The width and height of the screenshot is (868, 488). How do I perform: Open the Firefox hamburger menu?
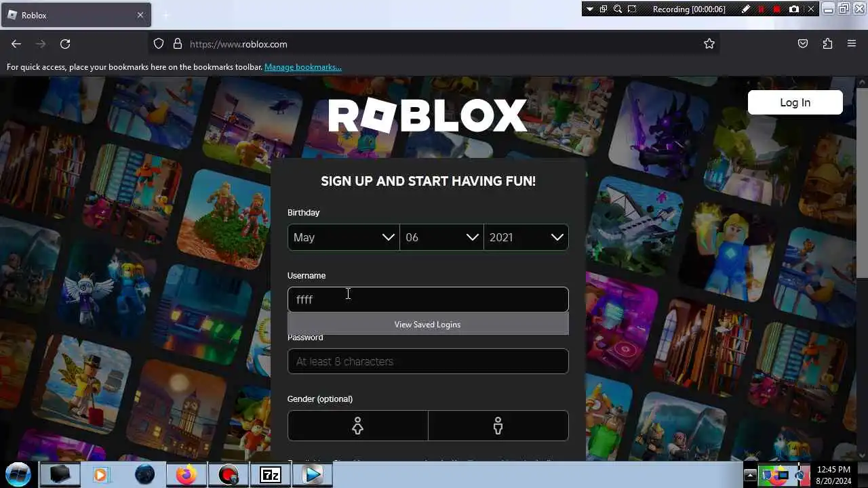click(x=852, y=44)
